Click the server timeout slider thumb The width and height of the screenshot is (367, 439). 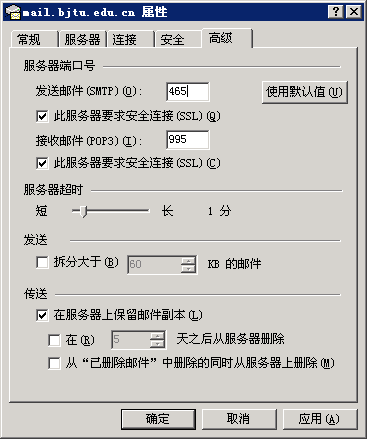click(84, 211)
